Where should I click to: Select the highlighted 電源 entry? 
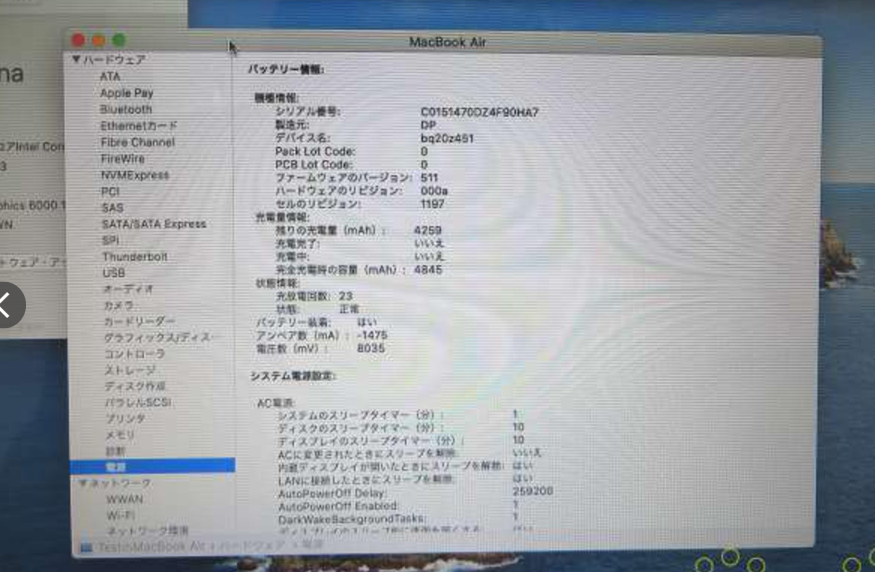(152, 465)
